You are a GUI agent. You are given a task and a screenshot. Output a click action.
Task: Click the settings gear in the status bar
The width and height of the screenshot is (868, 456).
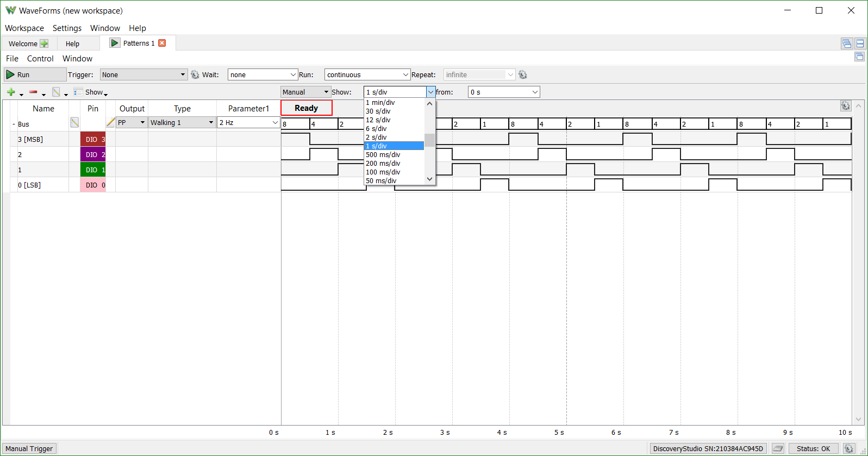849,448
